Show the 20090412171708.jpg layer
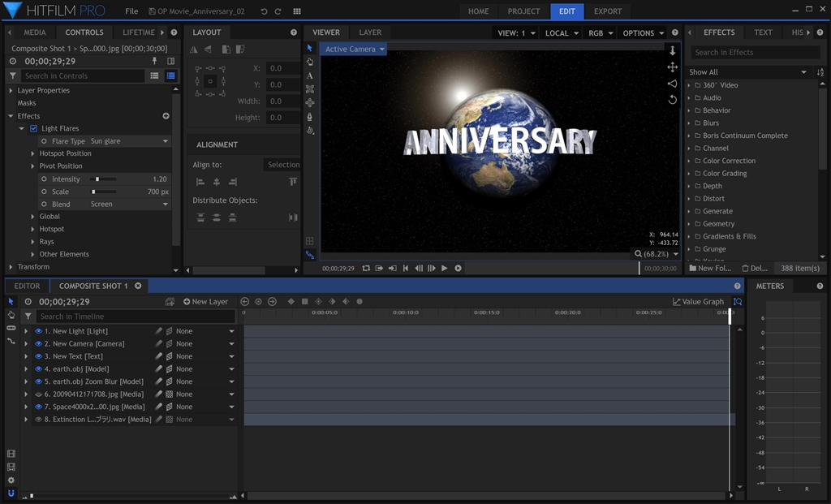Viewport: 831px width, 504px height. 38,394
